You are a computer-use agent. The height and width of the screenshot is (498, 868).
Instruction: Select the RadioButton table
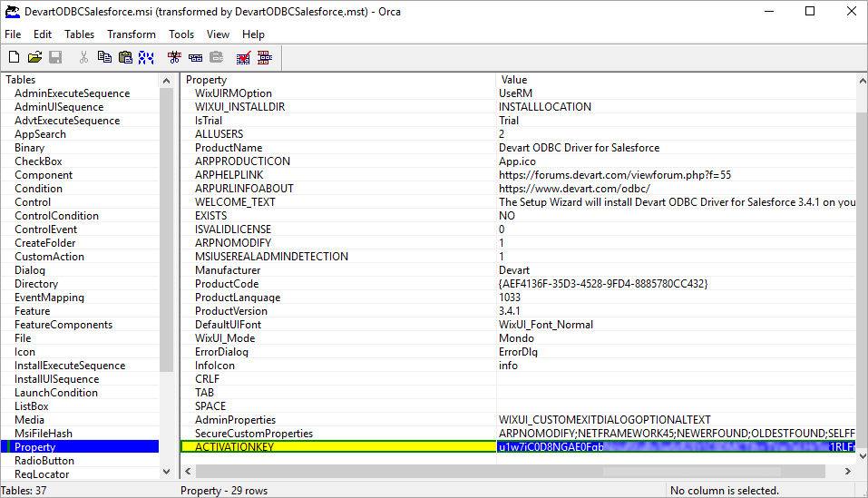pos(44,461)
